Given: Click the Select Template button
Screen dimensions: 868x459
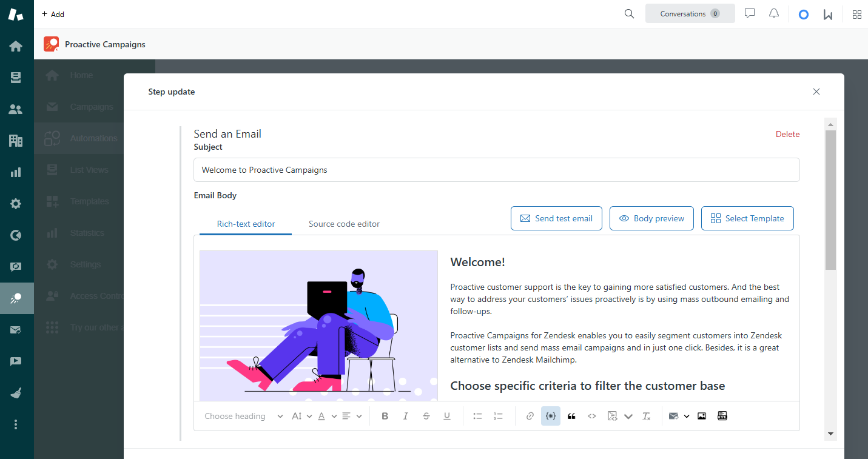Looking at the screenshot, I should coord(747,218).
